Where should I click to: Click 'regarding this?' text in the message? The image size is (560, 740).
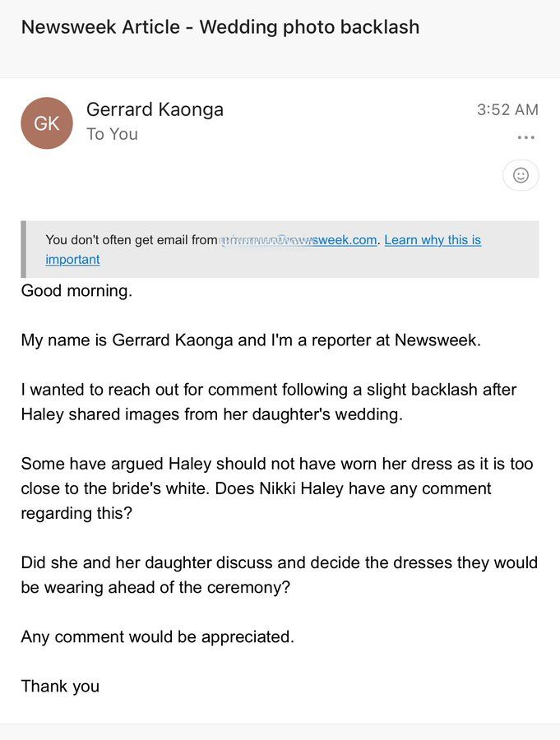click(76, 513)
